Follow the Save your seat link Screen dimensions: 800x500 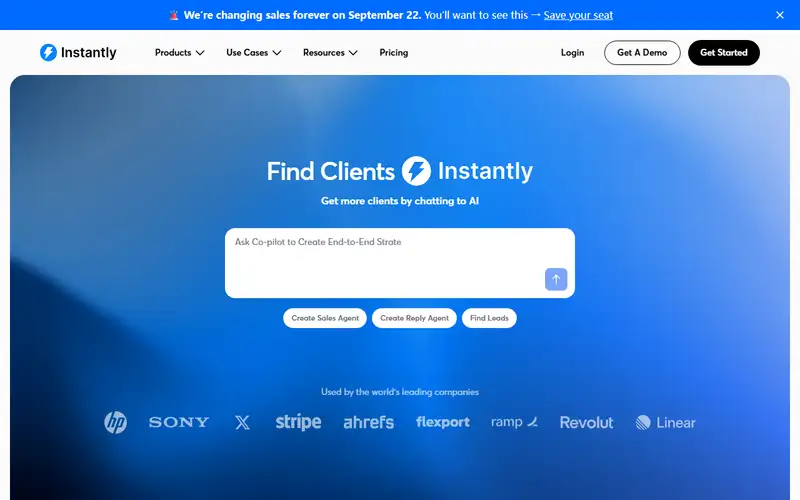[x=578, y=15]
